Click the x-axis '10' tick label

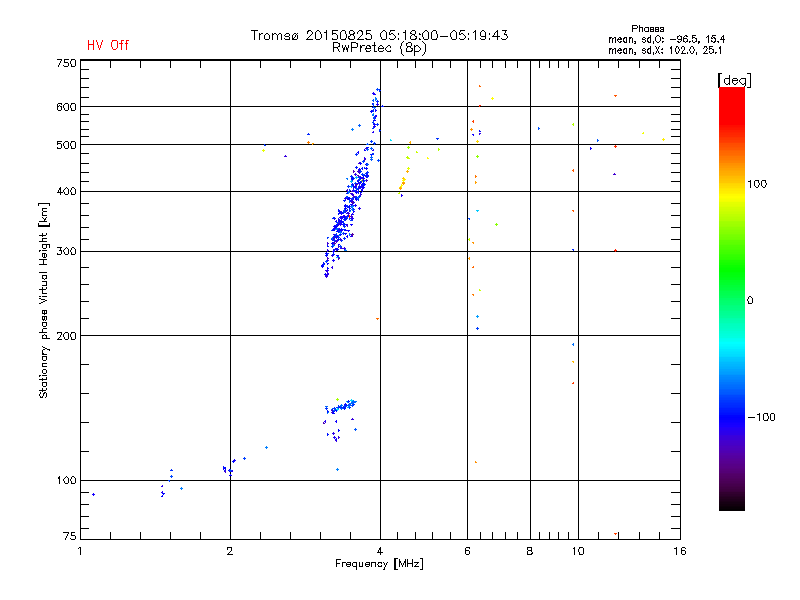[578, 551]
